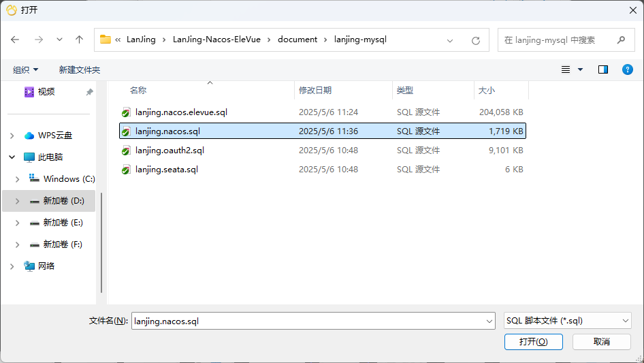
Task: Select 视频 in navigation pane
Action: tap(46, 92)
